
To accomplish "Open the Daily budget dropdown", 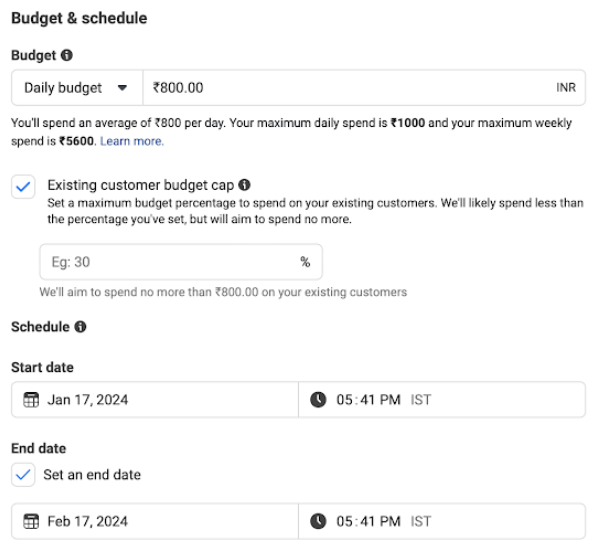I will tap(77, 88).
